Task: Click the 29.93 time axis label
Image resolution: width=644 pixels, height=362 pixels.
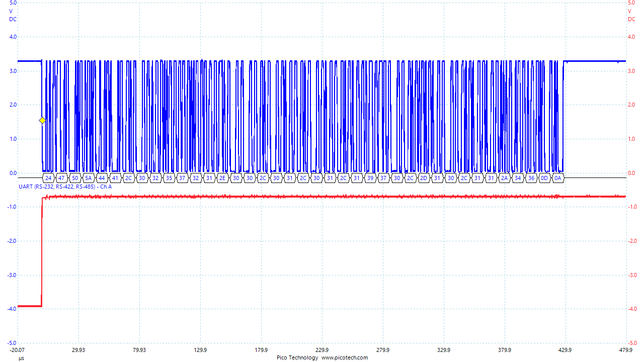Action: [78, 350]
